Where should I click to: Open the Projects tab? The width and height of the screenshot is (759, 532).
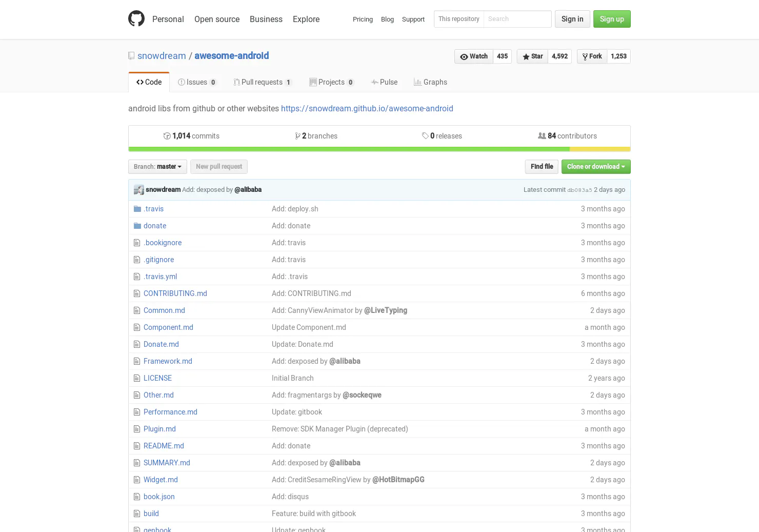point(332,82)
